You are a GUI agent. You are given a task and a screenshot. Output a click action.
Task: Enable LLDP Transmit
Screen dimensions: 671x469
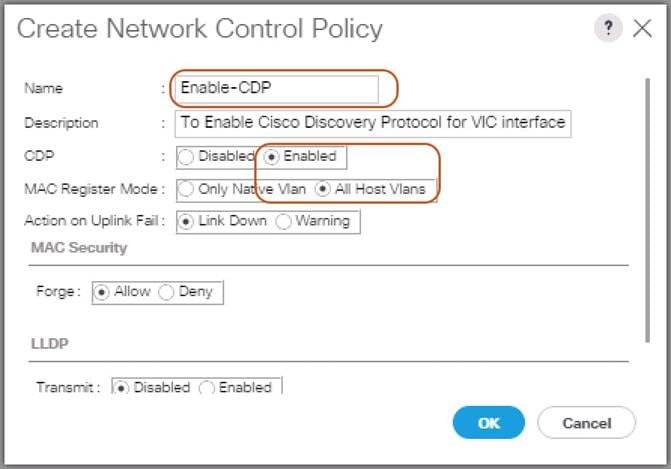[x=207, y=387]
